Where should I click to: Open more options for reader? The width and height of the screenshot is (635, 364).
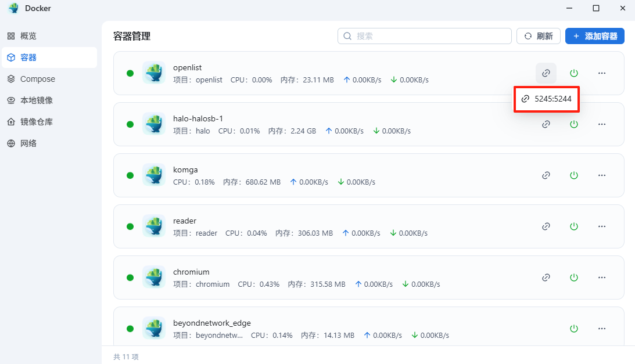click(602, 226)
